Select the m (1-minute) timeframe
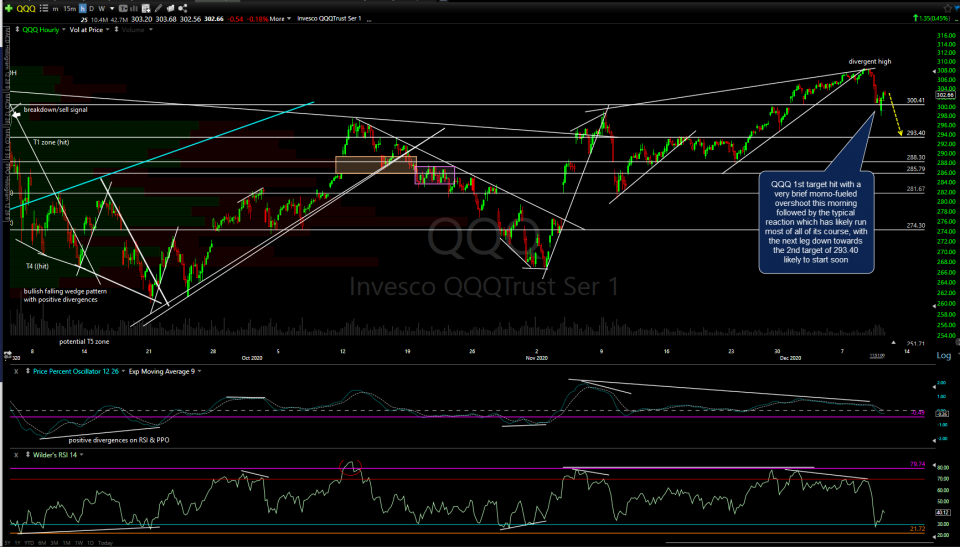Image resolution: width=960 pixels, height=547 pixels. pyautogui.click(x=56, y=9)
